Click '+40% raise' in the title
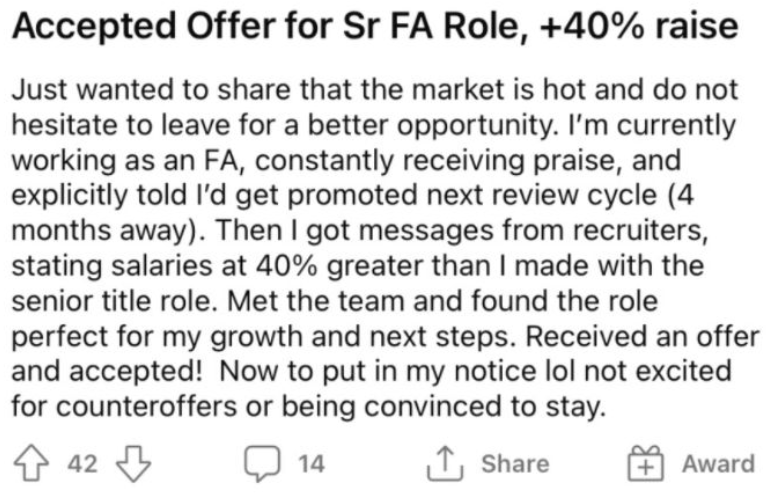 click(x=639, y=26)
